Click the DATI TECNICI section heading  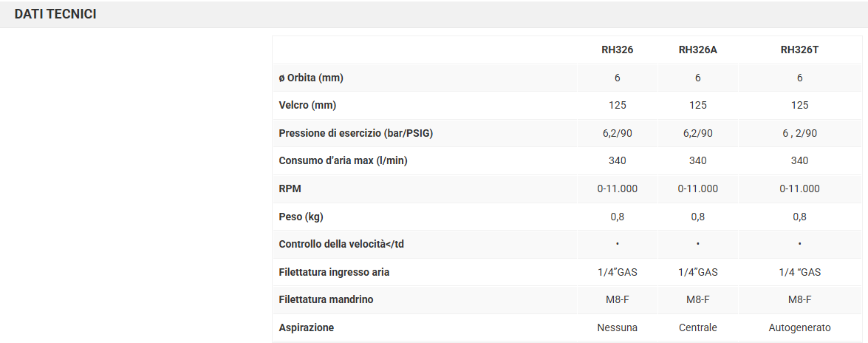click(55, 14)
